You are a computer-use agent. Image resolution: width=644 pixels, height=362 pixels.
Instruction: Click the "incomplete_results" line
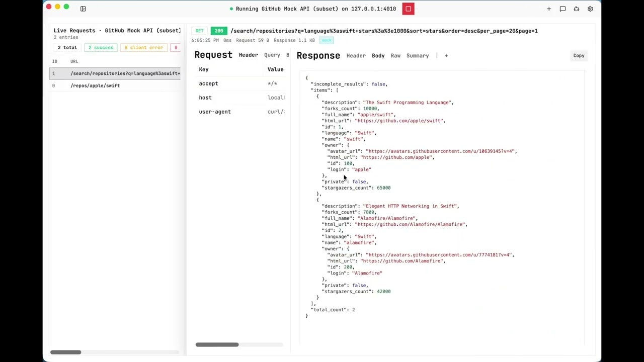click(349, 84)
